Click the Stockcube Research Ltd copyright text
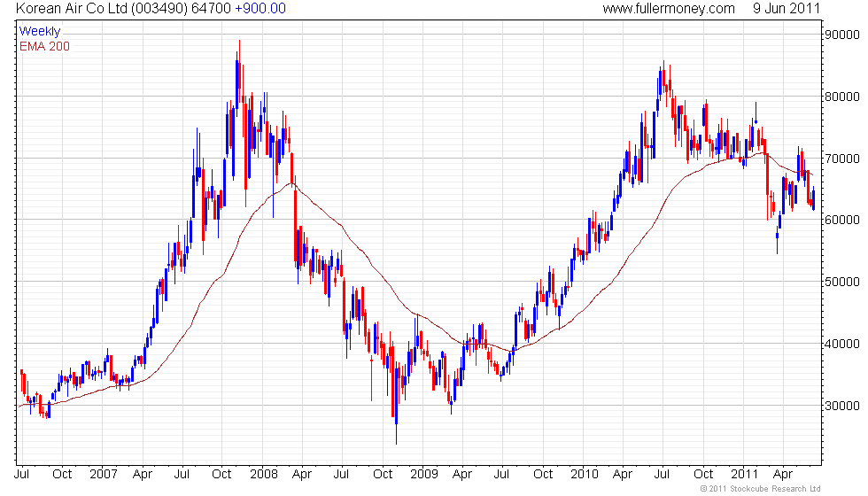Screen dimensions: 868x496 761,489
